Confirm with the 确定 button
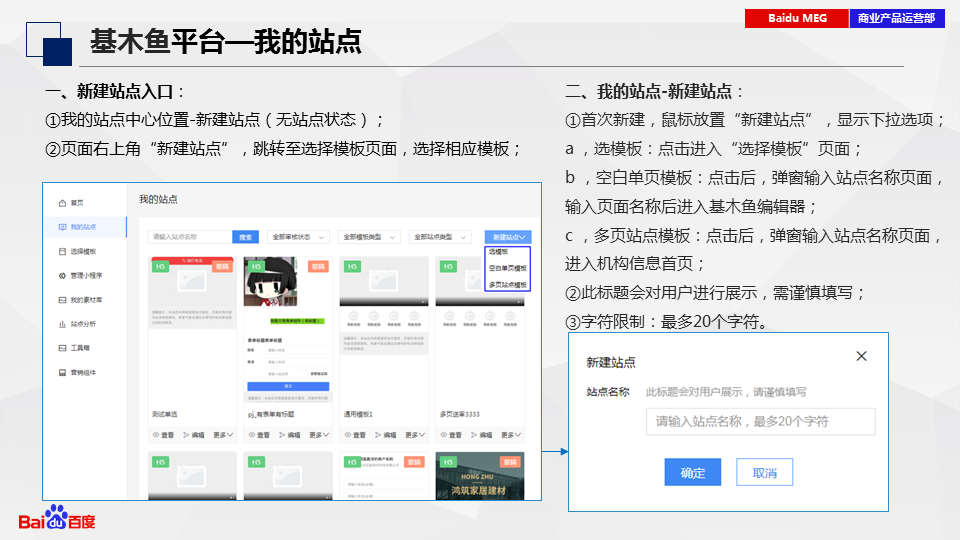The width and height of the screenshot is (960, 540). click(x=692, y=472)
